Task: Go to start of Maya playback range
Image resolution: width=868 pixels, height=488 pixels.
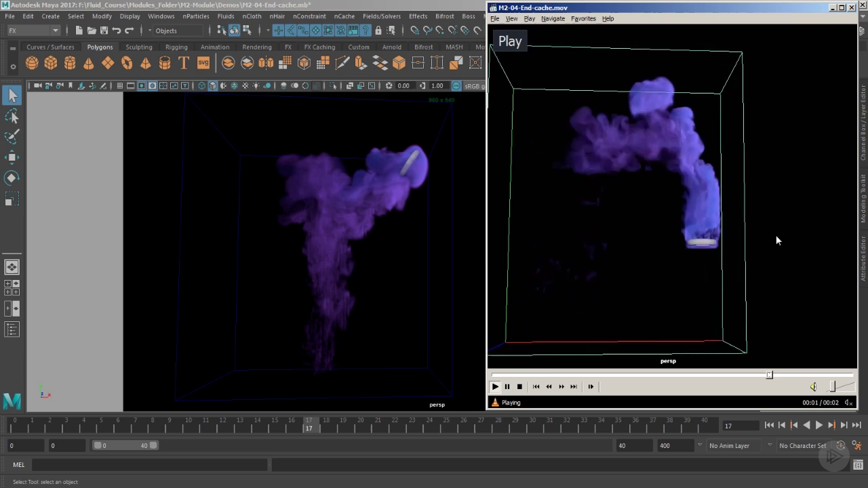Action: tap(769, 425)
